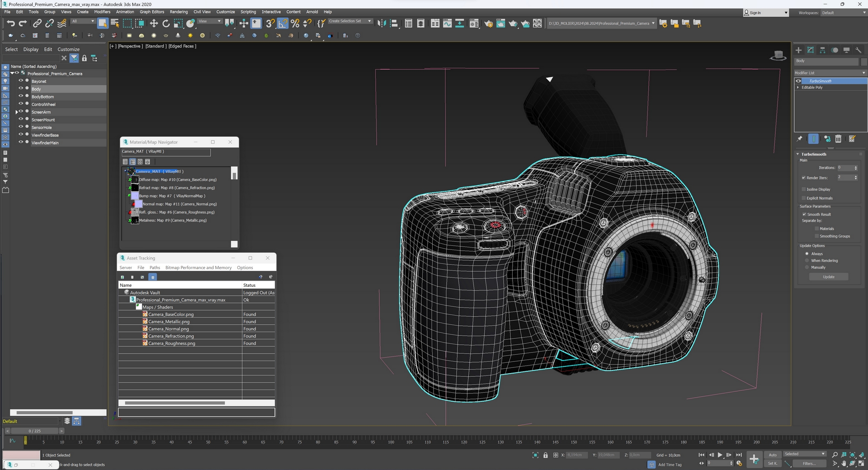Activate the Select Object tool
The height and width of the screenshot is (470, 868).
tap(103, 23)
